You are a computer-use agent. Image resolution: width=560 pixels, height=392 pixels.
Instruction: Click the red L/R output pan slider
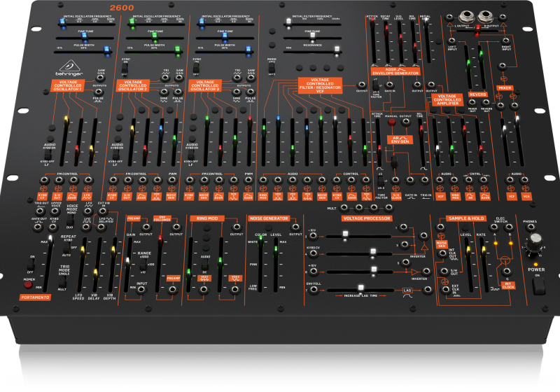point(477,30)
